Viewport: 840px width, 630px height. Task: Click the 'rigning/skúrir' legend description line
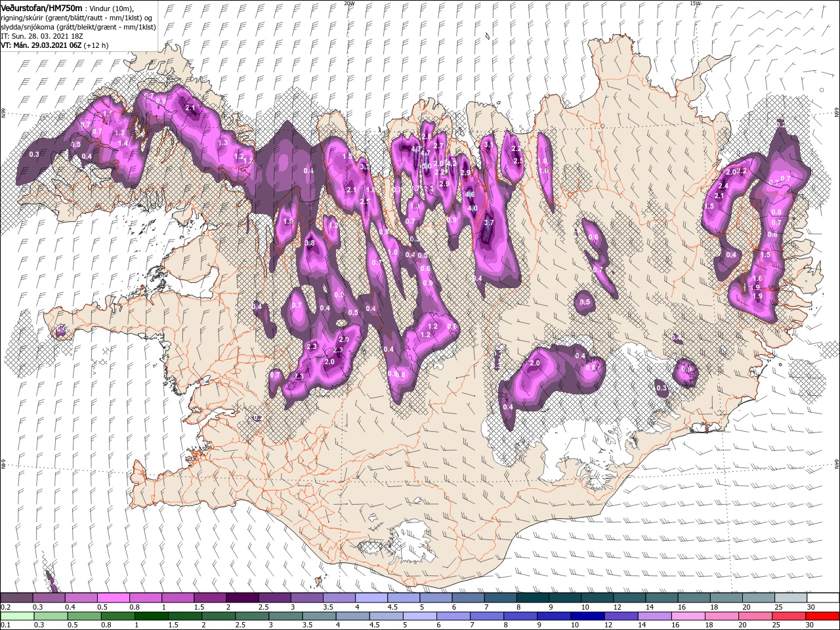76,18
